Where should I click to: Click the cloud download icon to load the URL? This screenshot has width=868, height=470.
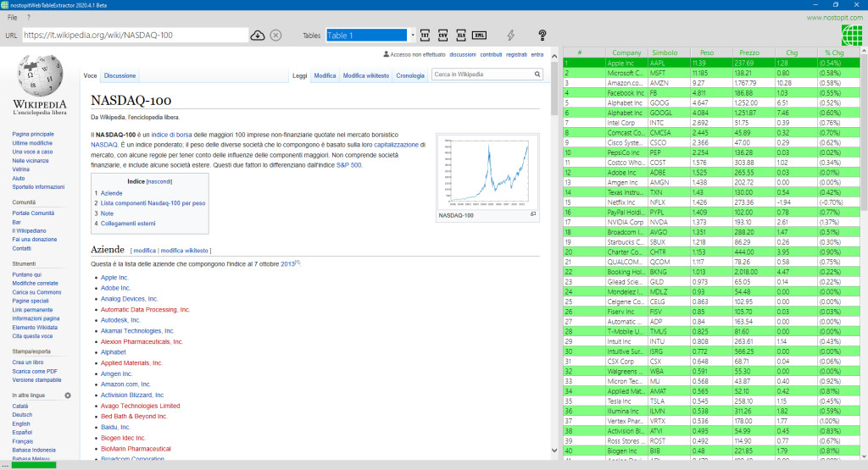(258, 36)
